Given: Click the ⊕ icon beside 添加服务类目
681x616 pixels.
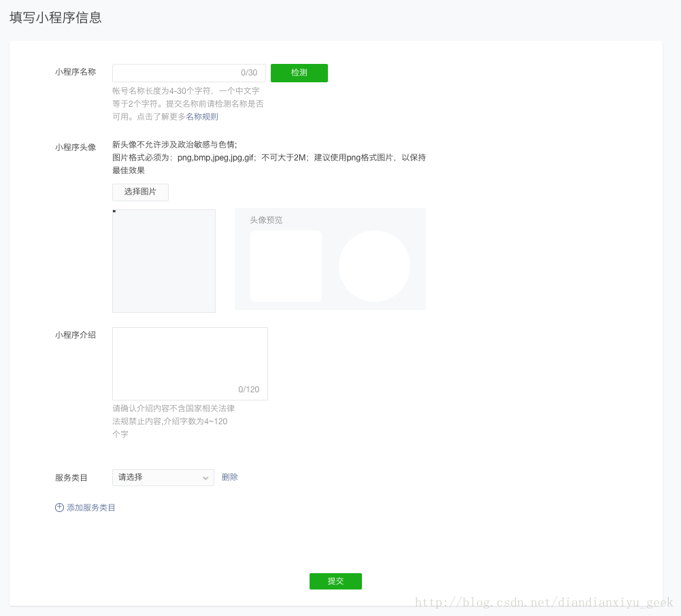Looking at the screenshot, I should [59, 507].
